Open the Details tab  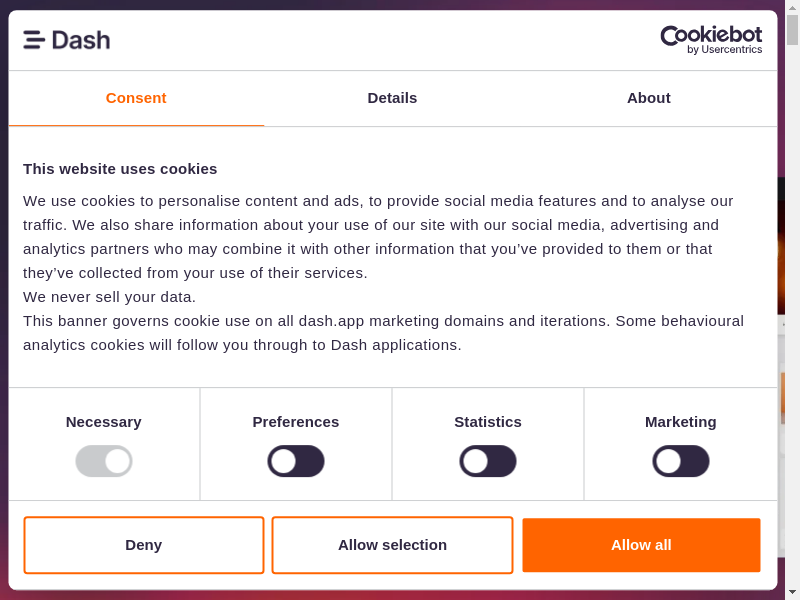[x=392, y=98]
